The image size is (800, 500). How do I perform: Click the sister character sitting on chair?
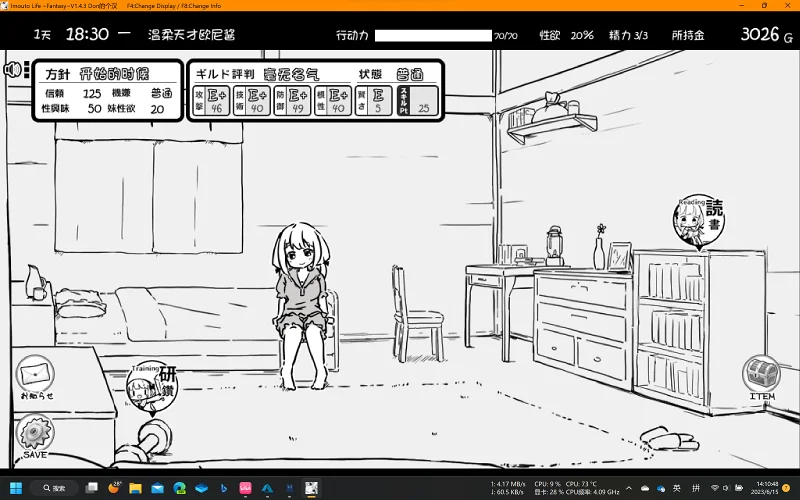[x=302, y=305]
